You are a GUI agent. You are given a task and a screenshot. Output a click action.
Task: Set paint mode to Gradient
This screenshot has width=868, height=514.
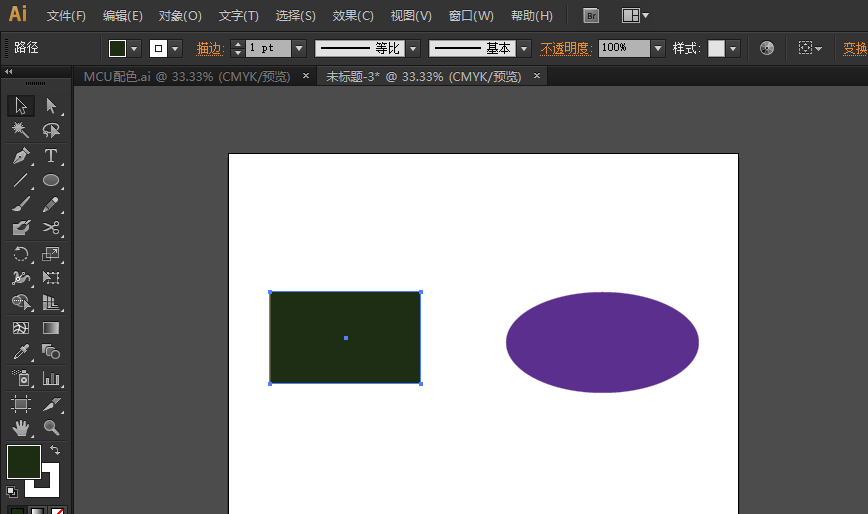[x=37, y=510]
